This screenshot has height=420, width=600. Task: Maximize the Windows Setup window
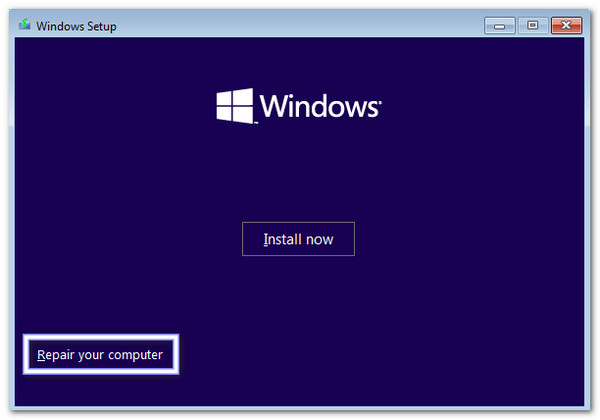point(532,25)
